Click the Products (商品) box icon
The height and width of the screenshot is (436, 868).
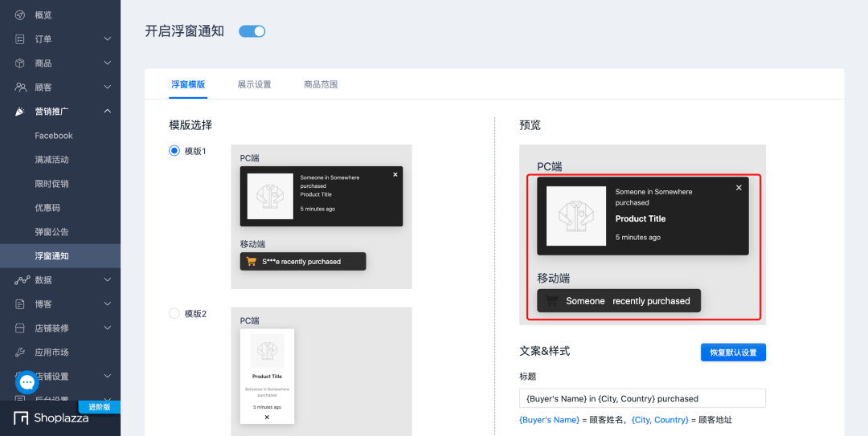[20, 63]
